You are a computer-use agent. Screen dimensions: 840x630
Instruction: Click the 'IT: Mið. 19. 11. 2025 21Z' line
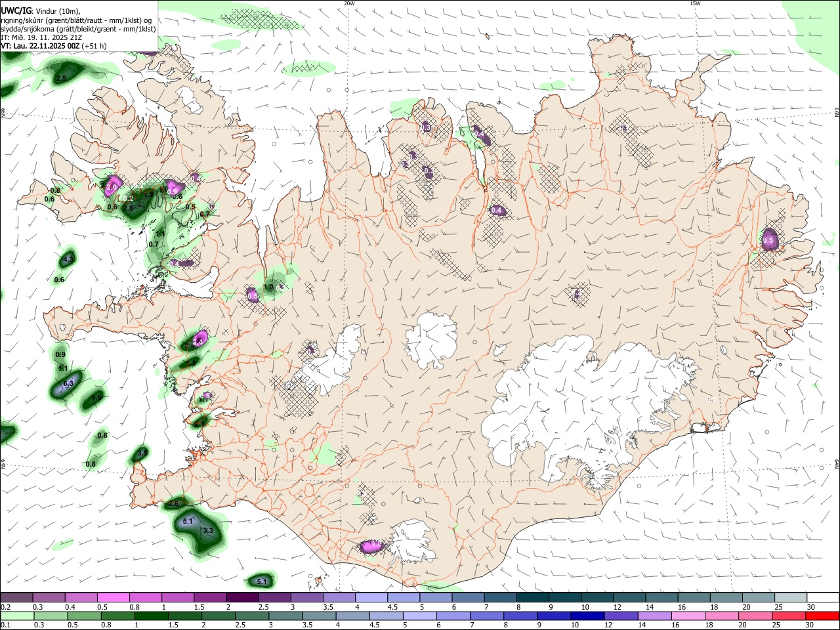click(x=41, y=37)
